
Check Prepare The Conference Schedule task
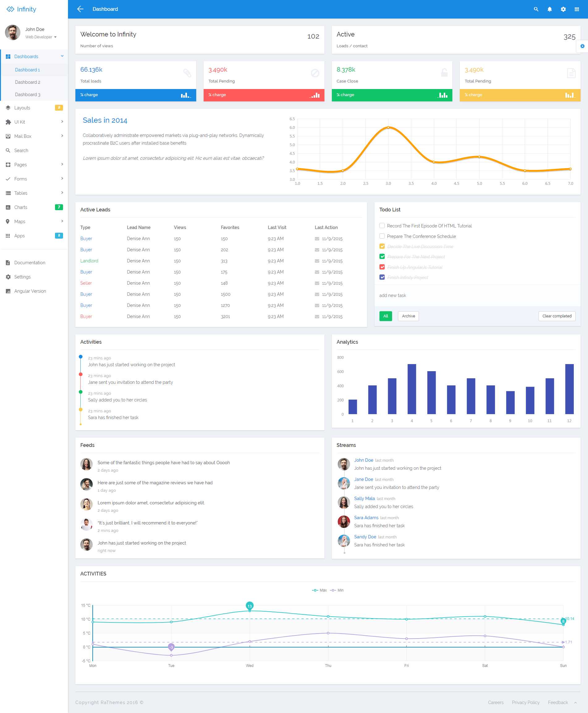coord(382,236)
